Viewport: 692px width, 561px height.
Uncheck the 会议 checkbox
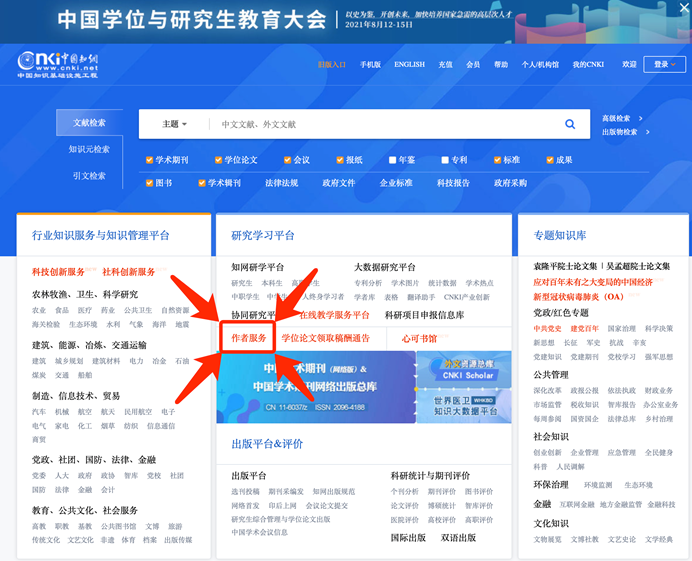point(288,160)
